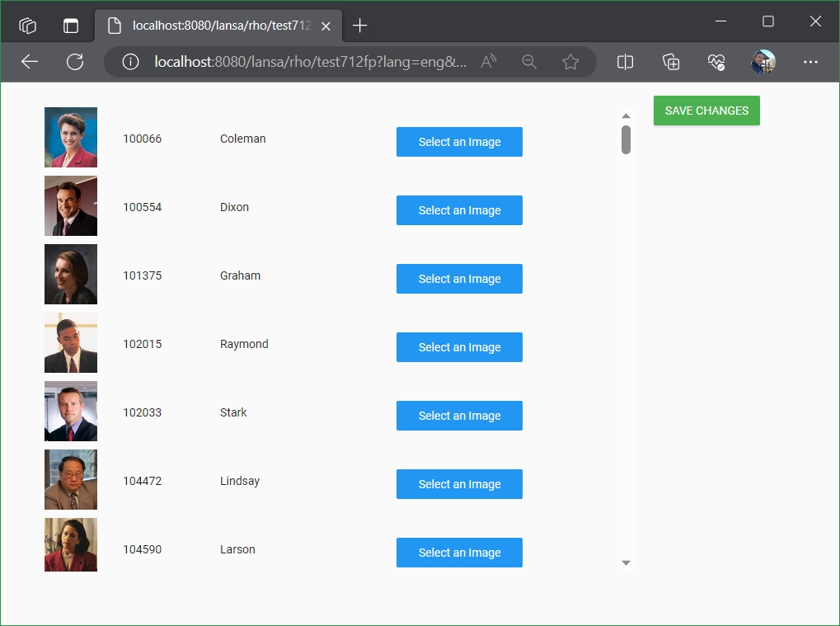Open the workspaces icon in title bar
This screenshot has width=840, height=626.
pyautogui.click(x=28, y=26)
